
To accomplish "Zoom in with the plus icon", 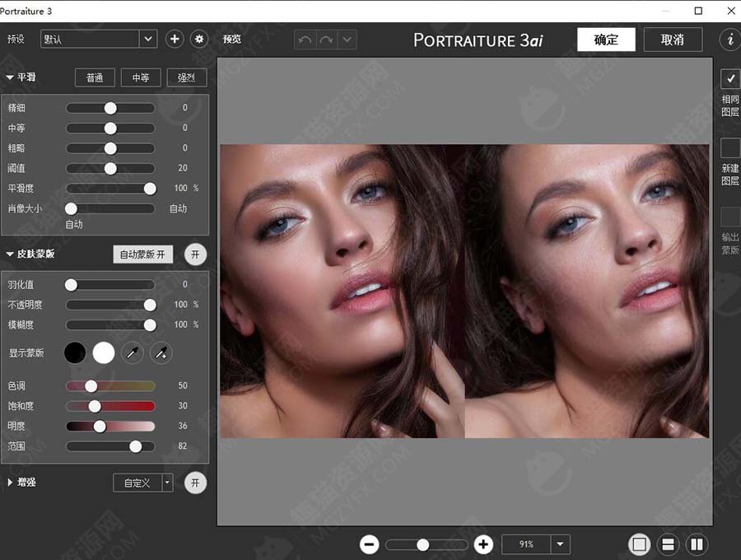I will 483,544.
